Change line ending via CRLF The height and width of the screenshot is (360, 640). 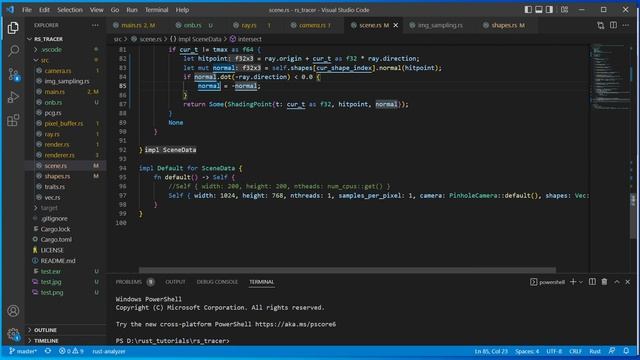(576, 351)
